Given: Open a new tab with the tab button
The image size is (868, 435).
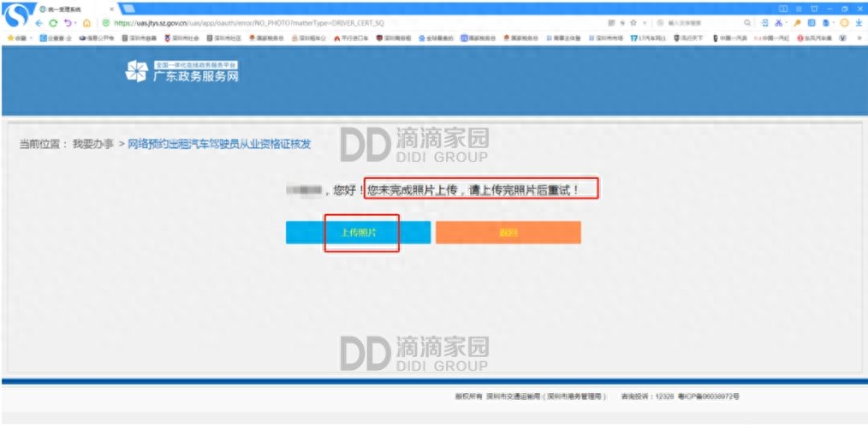Looking at the screenshot, I should tap(128, 9).
